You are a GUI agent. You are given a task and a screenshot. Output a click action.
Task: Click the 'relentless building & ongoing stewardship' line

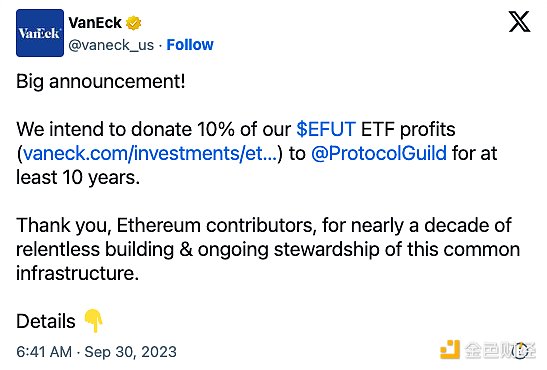click(x=197, y=249)
